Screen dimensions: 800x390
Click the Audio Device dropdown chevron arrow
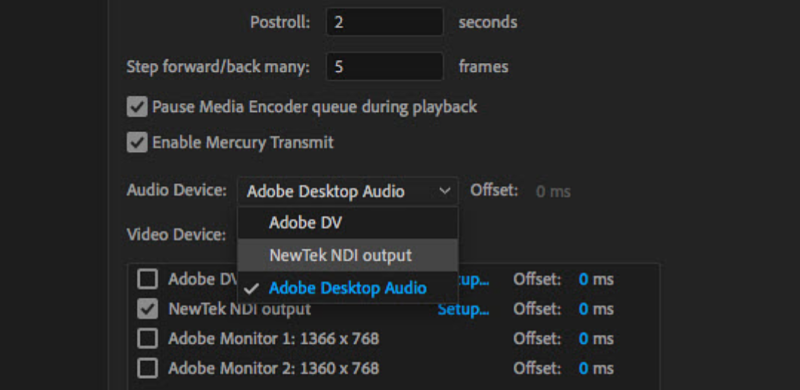point(445,191)
